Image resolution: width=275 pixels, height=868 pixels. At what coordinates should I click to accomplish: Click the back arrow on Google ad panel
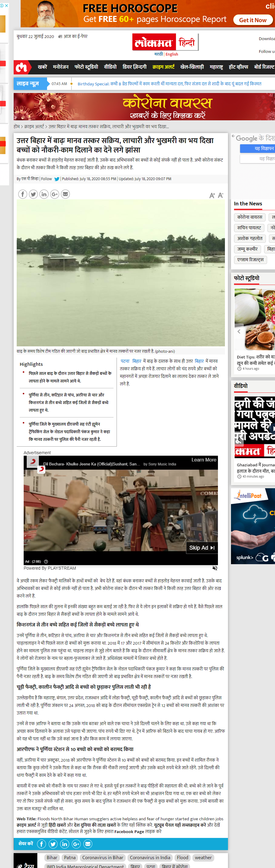coord(233,136)
